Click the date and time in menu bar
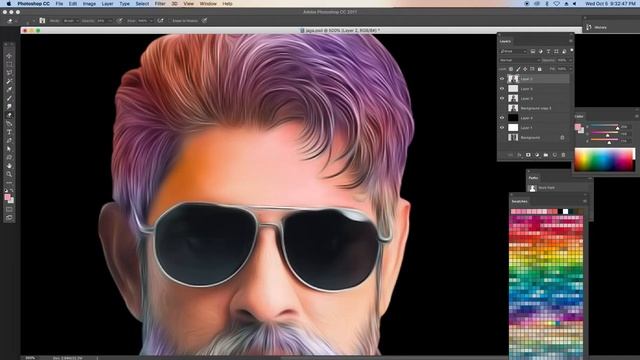The image size is (640, 360). point(610,3)
